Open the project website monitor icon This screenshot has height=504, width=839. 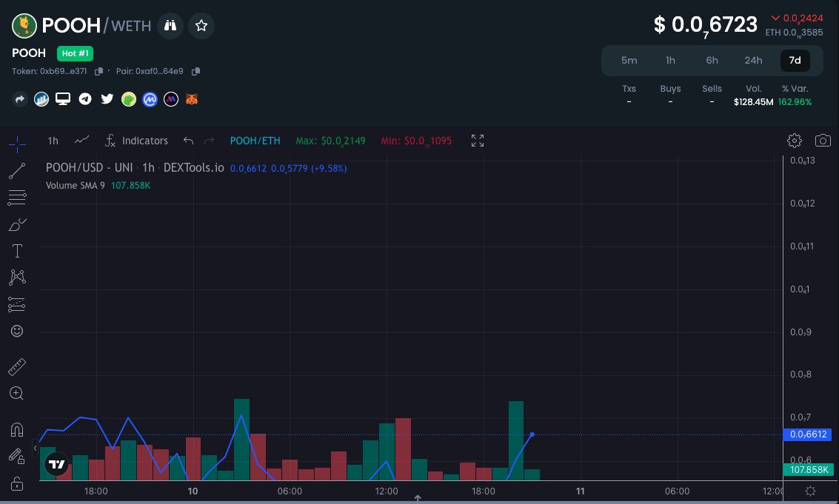[63, 99]
